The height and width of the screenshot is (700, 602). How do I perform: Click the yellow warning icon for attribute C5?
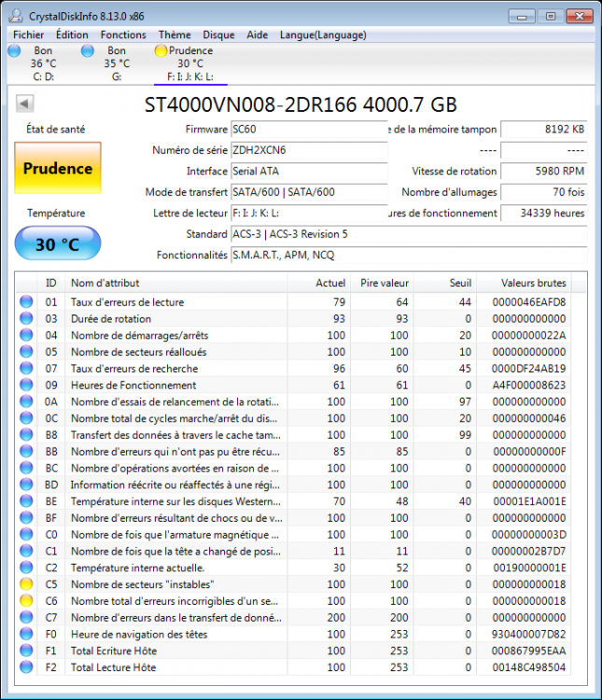(26, 584)
